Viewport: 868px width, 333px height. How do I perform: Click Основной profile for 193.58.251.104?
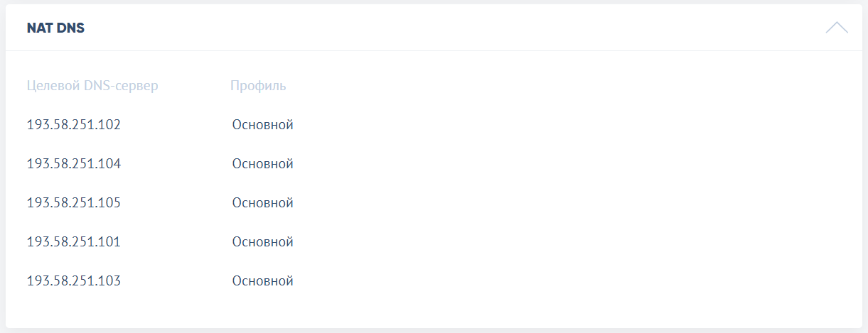tap(262, 164)
